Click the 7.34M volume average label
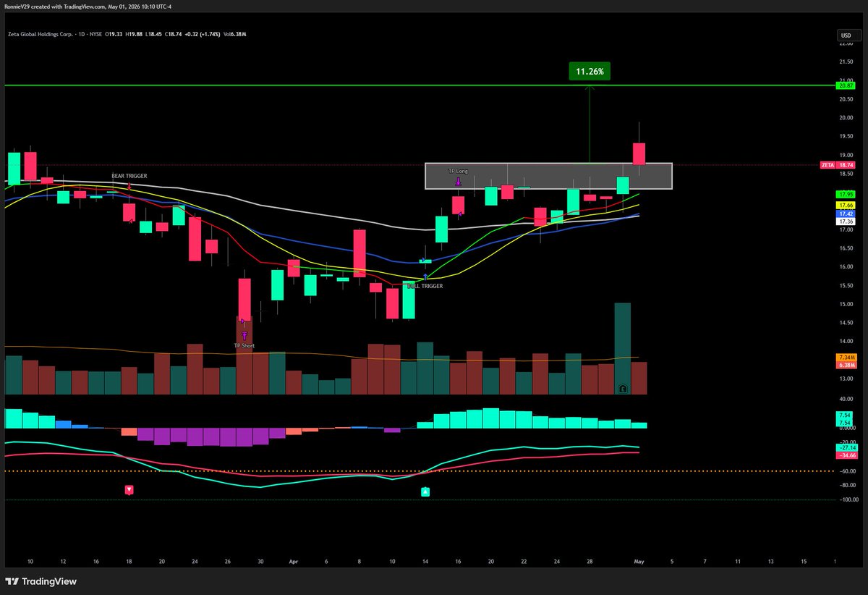This screenshot has height=595, width=868. (x=846, y=358)
